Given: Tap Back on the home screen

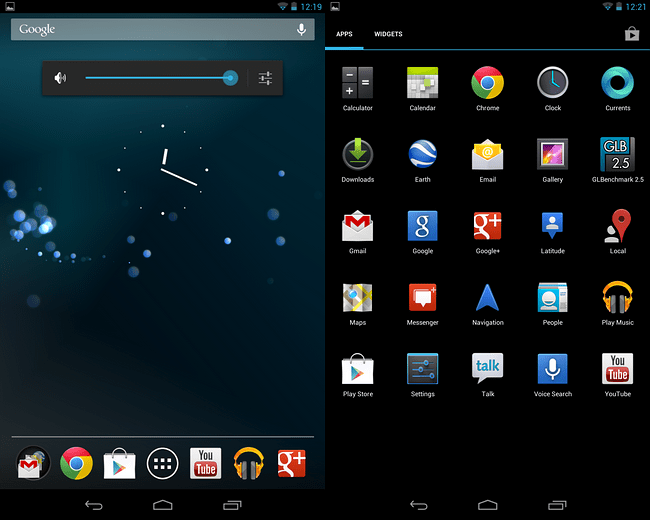Looking at the screenshot, I should click(x=94, y=505).
